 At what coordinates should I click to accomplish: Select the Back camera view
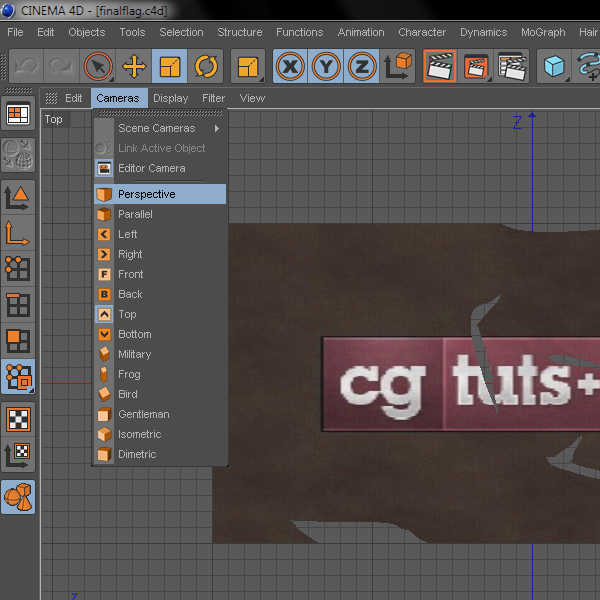tap(160, 294)
